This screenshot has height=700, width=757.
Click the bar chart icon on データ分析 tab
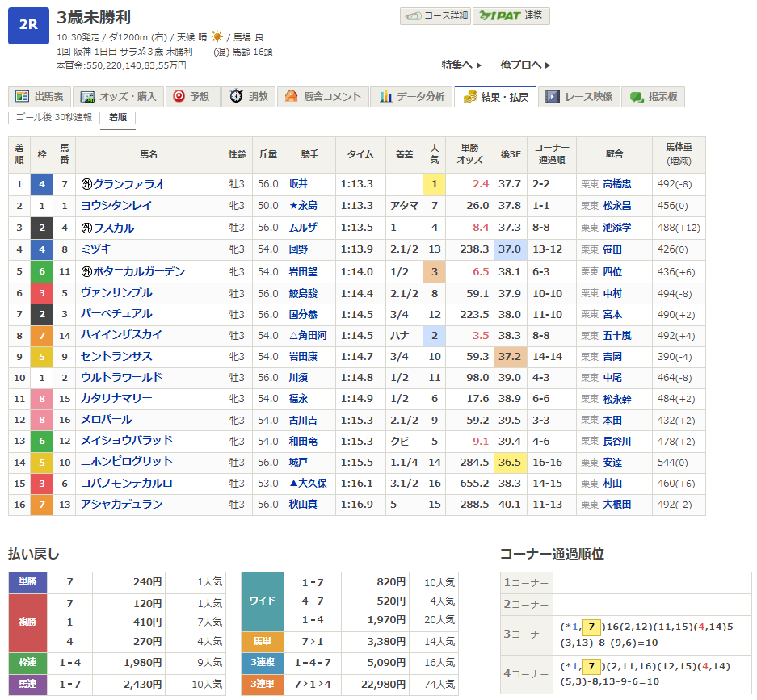(386, 97)
